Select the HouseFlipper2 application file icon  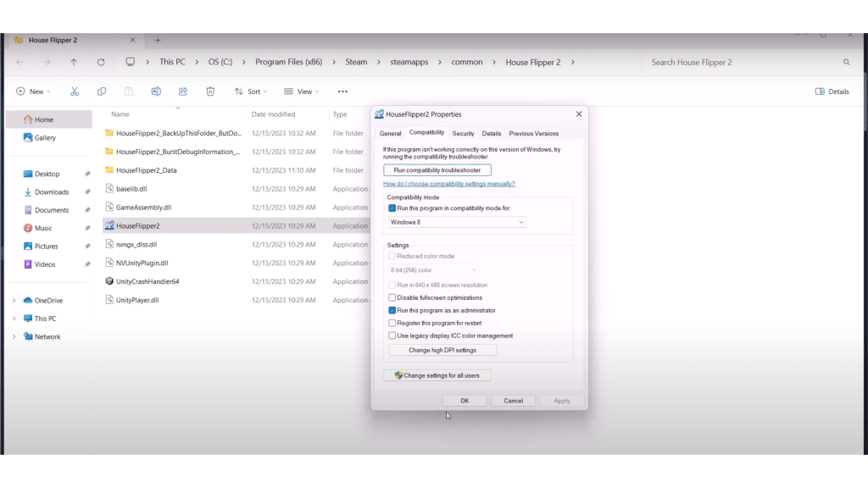(109, 225)
